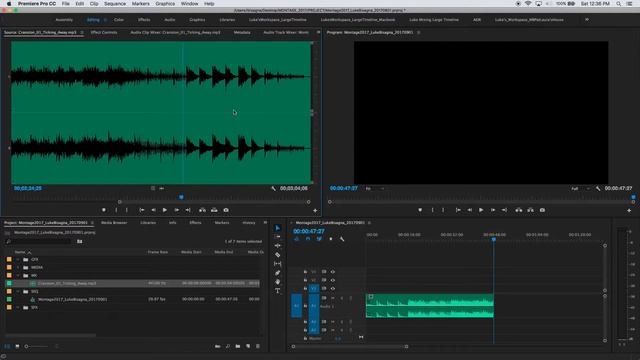Open Program monitor playback resolution Full dropdown

580,189
